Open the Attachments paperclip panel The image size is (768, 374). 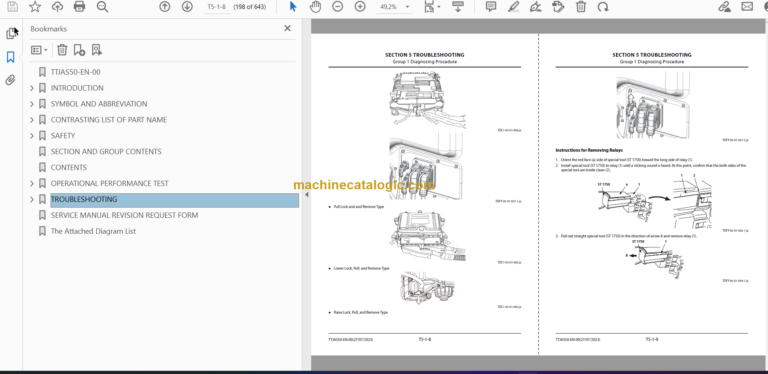pyautogui.click(x=11, y=80)
